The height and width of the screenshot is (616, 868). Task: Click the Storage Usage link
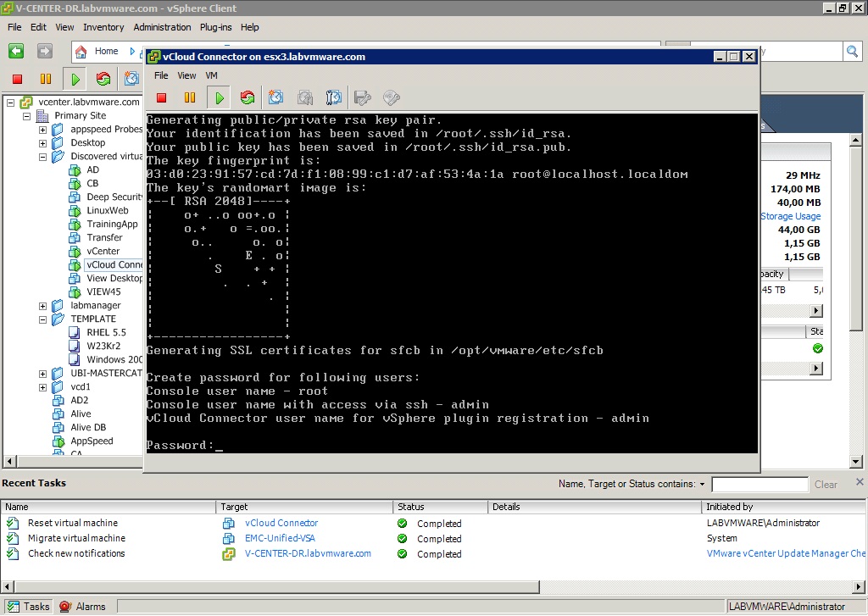pyautogui.click(x=791, y=216)
